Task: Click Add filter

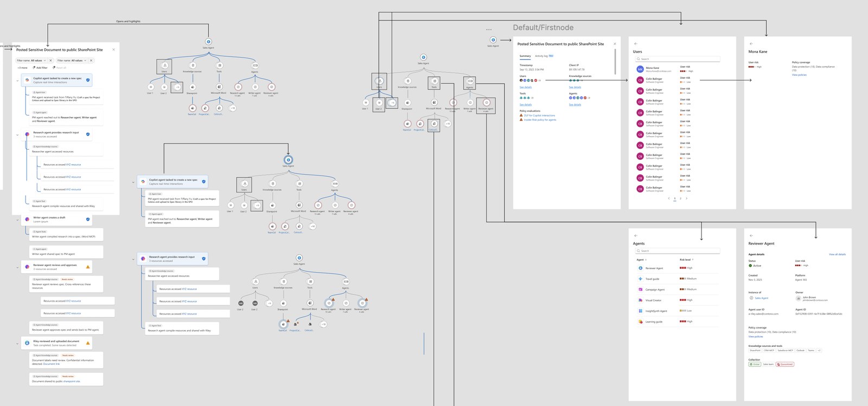Action: [x=40, y=68]
